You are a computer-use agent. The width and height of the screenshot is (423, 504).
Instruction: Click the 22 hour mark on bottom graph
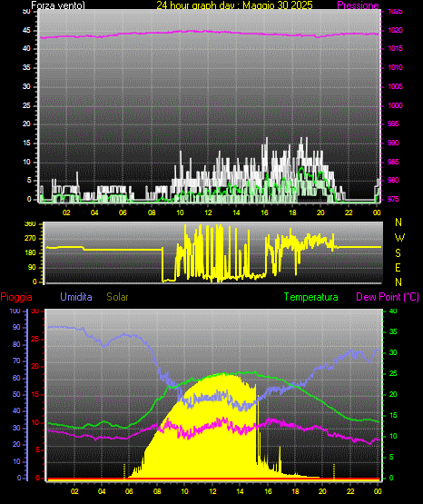[350, 491]
